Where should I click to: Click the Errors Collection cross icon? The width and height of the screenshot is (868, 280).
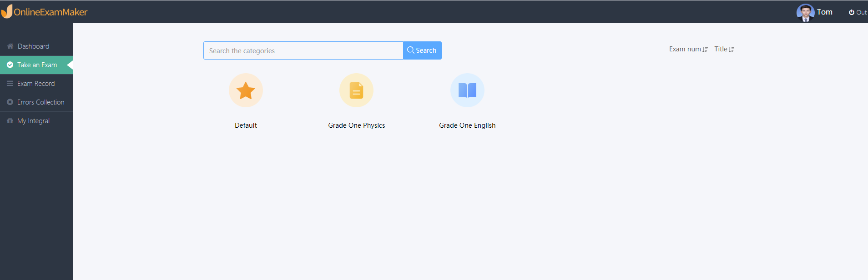pyautogui.click(x=10, y=102)
